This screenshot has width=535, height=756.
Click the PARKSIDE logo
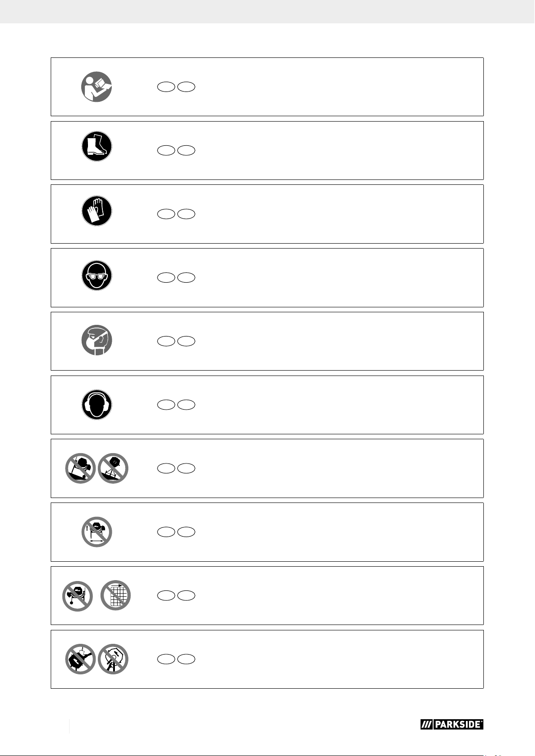(x=452, y=725)
